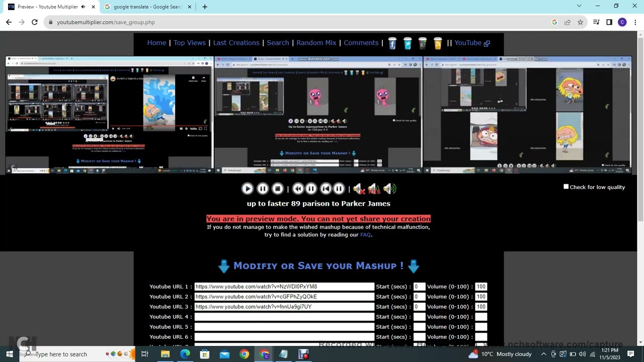Click the skip-to-start playback button
This screenshot has width=644, height=362.
click(326, 189)
